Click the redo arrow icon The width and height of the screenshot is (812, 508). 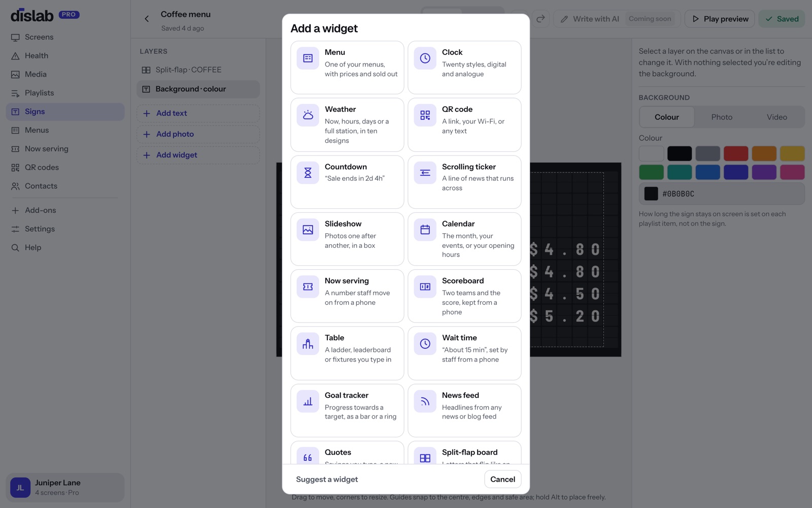540,19
